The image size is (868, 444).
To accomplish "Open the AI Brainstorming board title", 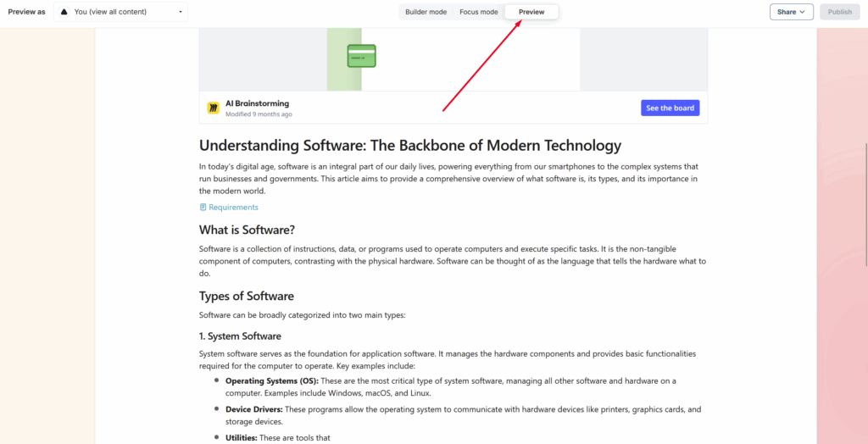I will pos(257,103).
